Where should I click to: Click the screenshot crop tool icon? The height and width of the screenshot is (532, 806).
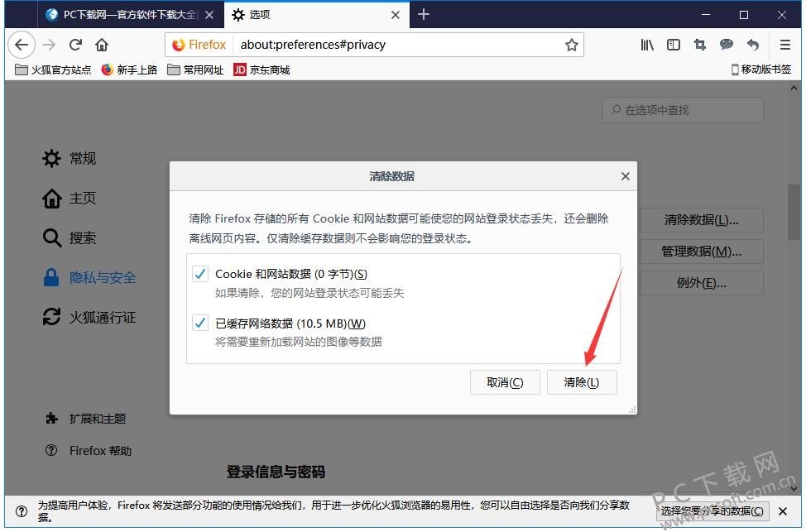click(699, 45)
